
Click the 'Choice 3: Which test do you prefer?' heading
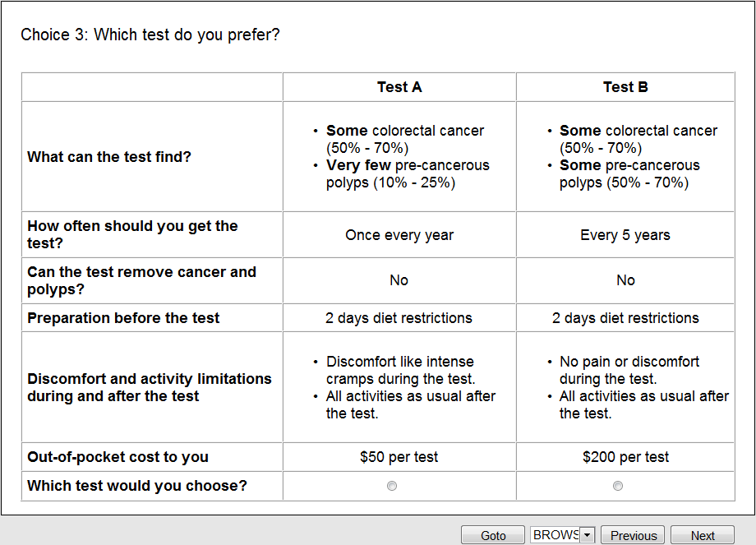[150, 35]
